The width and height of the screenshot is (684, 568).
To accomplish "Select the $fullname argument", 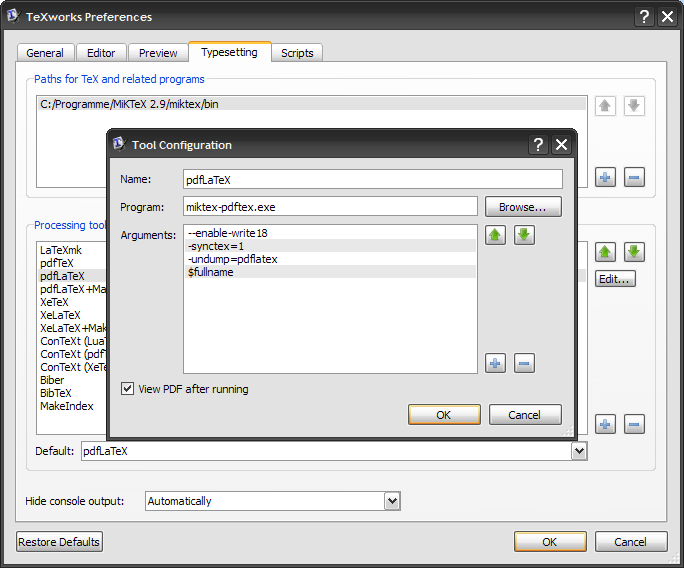I will coord(330,272).
